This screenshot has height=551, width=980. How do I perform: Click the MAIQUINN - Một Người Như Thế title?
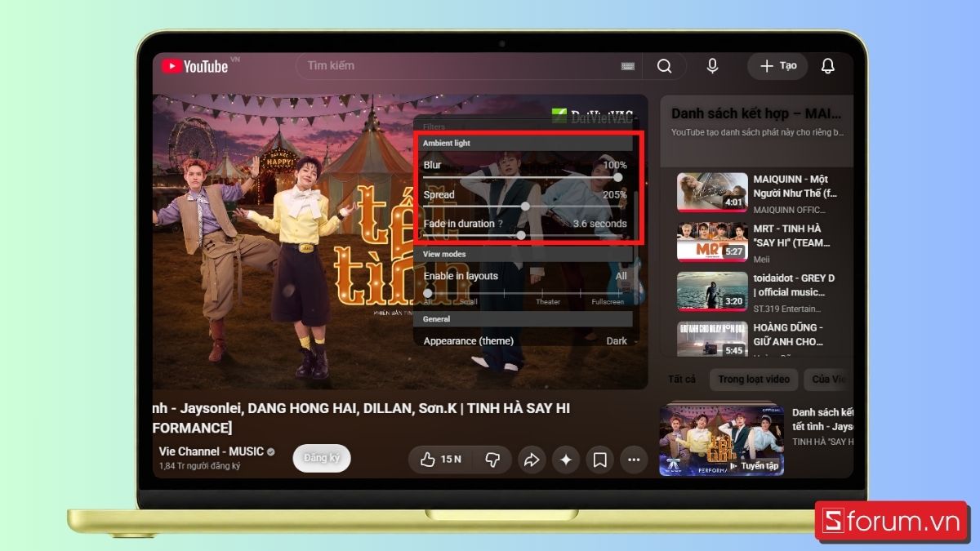coord(795,186)
